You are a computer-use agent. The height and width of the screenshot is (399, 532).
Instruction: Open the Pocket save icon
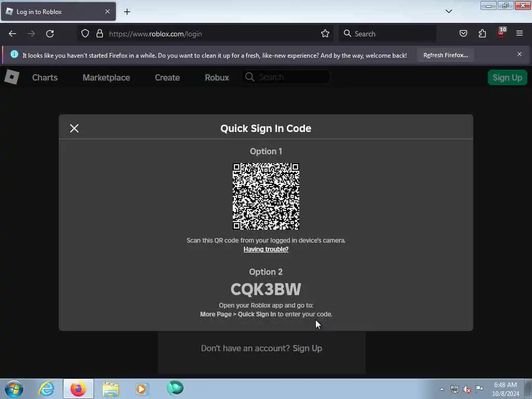[463, 33]
